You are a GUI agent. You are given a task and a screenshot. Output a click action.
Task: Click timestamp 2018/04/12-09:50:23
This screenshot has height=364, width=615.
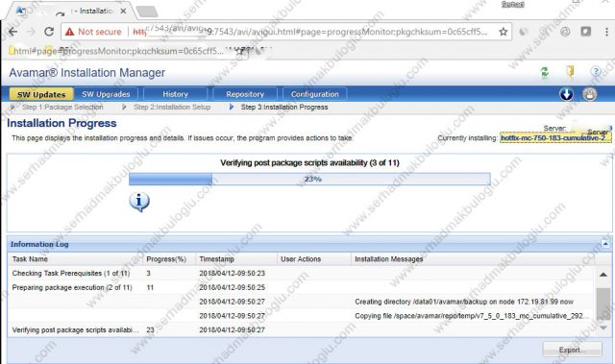pos(232,273)
